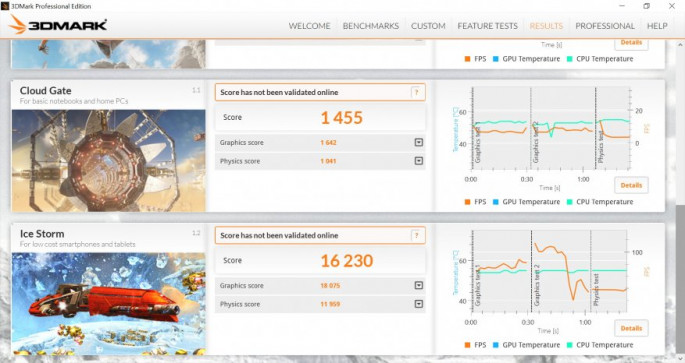Screen dimensions: 685x363
Task: Expand Cloud Gate Graphics score details
Action: [419, 142]
